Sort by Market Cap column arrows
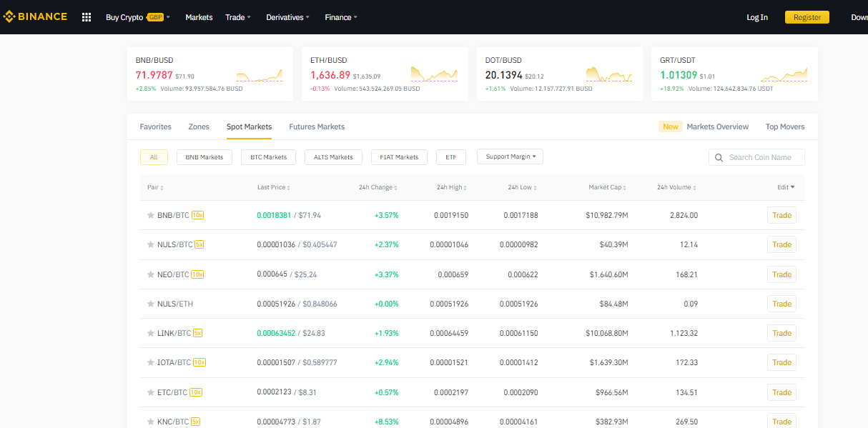Viewport: 868px width, 428px height. (x=625, y=187)
